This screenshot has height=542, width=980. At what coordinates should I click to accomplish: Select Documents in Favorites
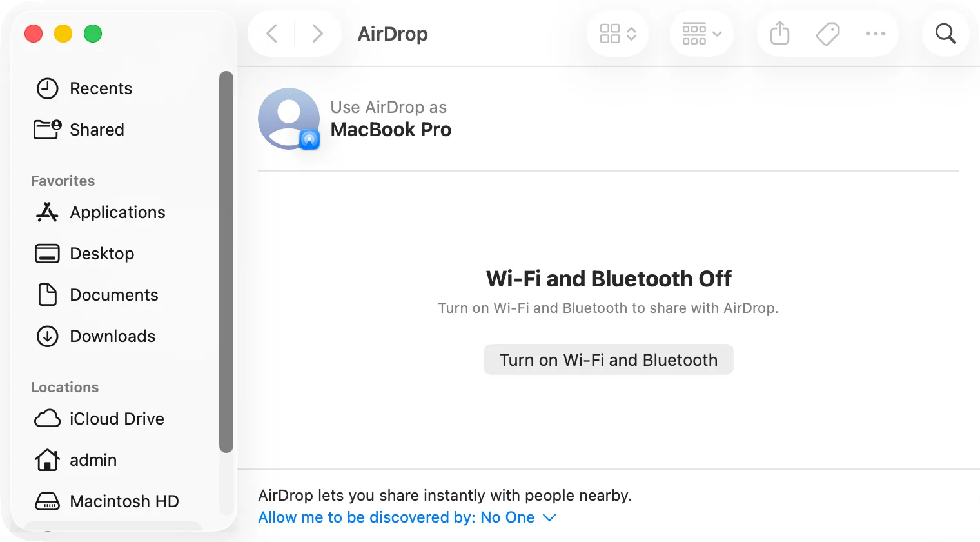pos(115,295)
